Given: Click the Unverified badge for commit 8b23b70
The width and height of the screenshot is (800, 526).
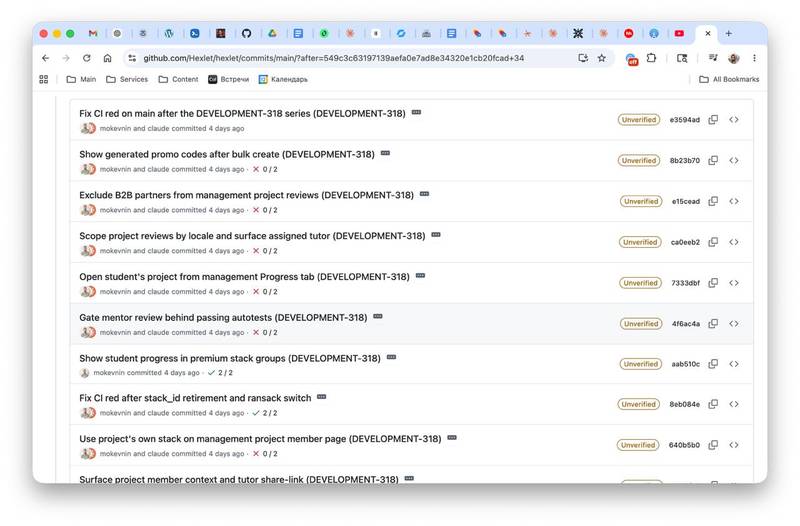Looking at the screenshot, I should 639,160.
